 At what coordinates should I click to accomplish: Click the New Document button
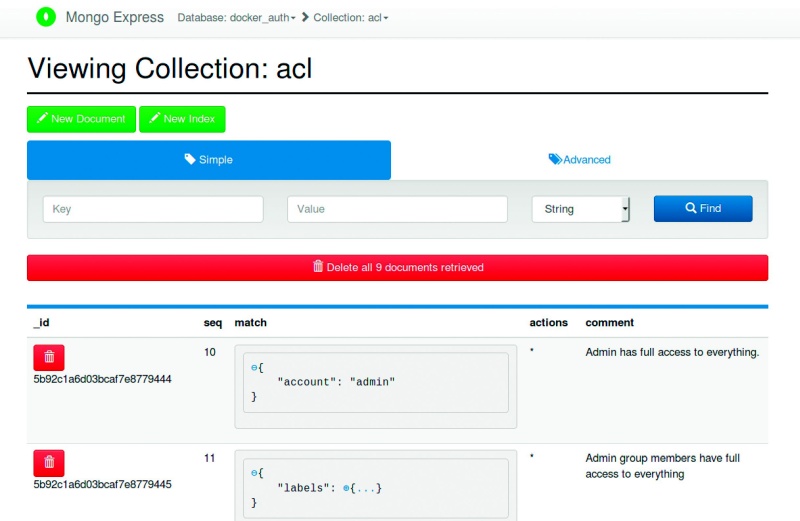[x=82, y=119]
